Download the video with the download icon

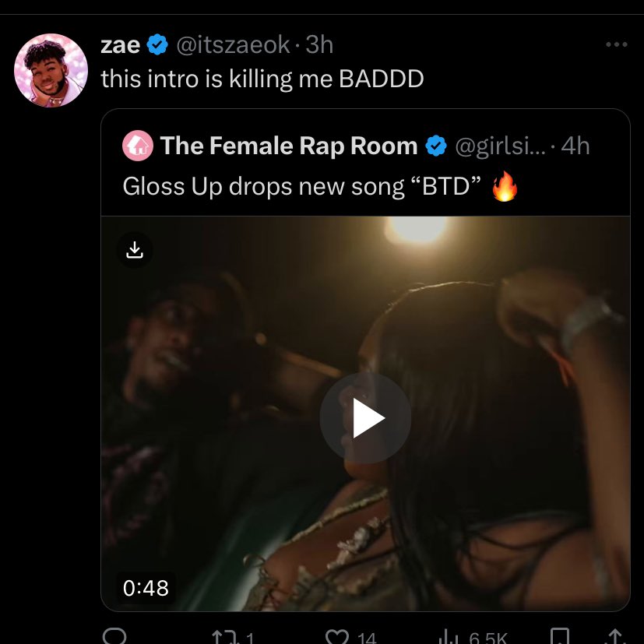click(x=135, y=250)
